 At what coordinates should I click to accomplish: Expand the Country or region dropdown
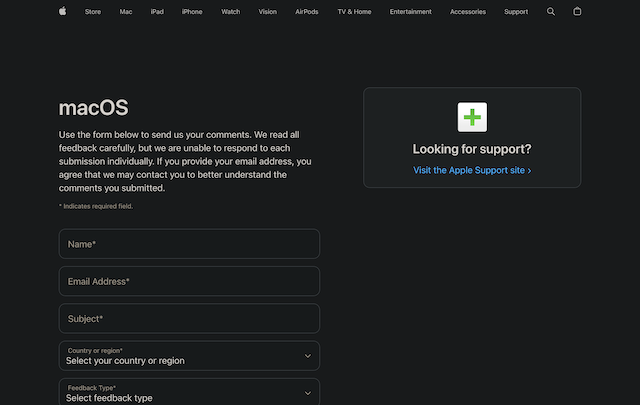pyautogui.click(x=189, y=356)
